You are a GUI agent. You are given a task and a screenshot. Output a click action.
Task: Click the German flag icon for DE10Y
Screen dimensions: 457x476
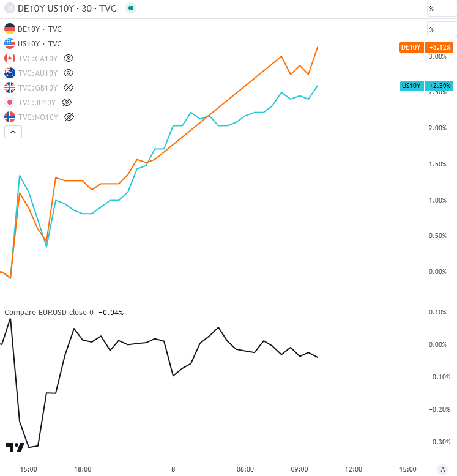(x=10, y=29)
